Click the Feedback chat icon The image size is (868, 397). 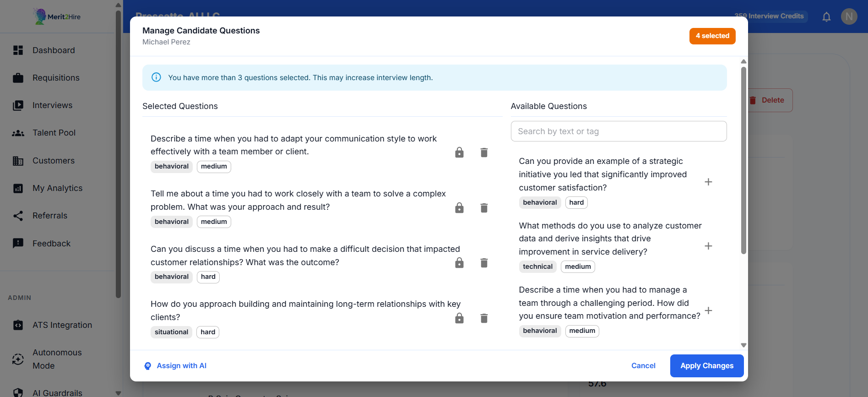click(18, 243)
